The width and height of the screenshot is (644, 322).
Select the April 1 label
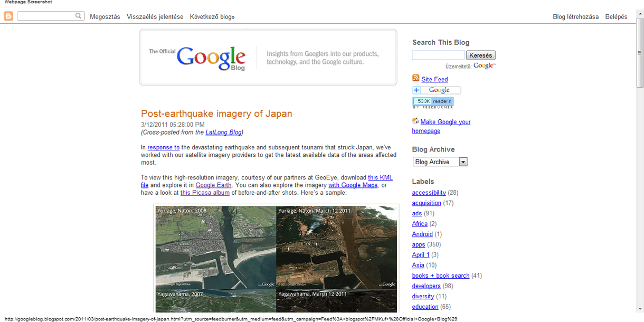(421, 255)
